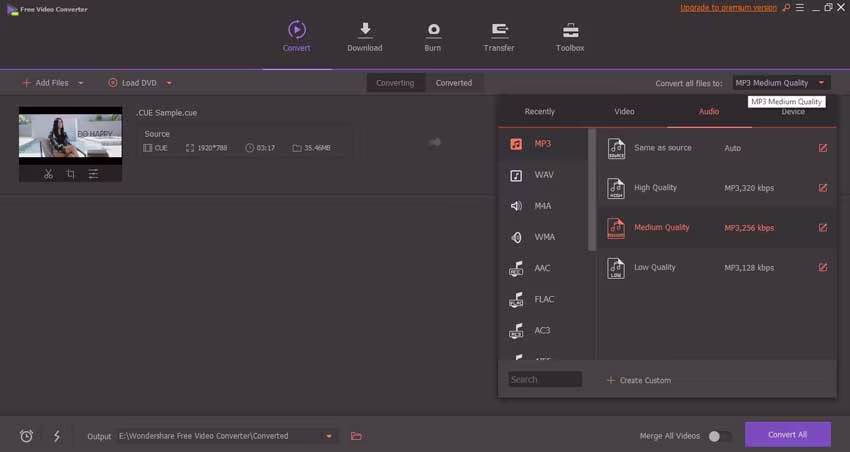Screen dimensions: 850x452
Task: Select the WMA format icon
Action: point(516,237)
